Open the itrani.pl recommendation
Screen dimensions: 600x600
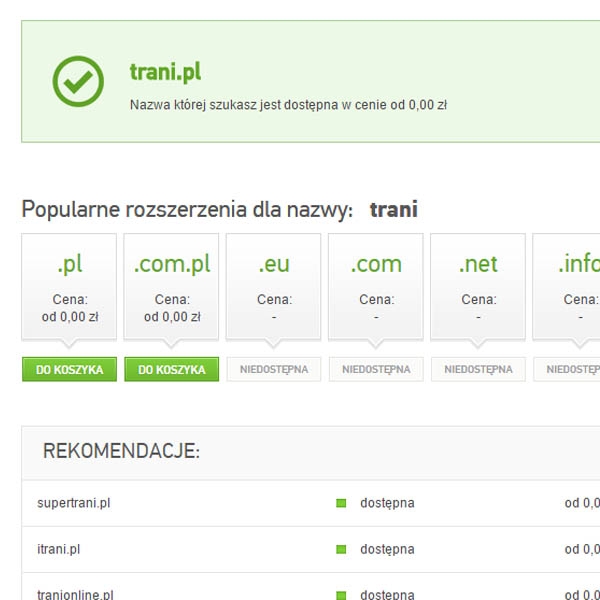(x=58, y=549)
